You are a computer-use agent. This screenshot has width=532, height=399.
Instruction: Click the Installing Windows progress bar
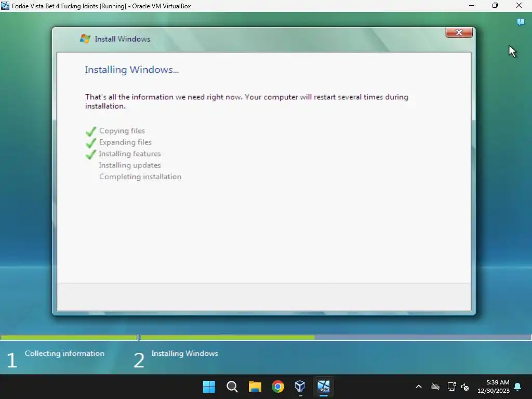coord(336,338)
